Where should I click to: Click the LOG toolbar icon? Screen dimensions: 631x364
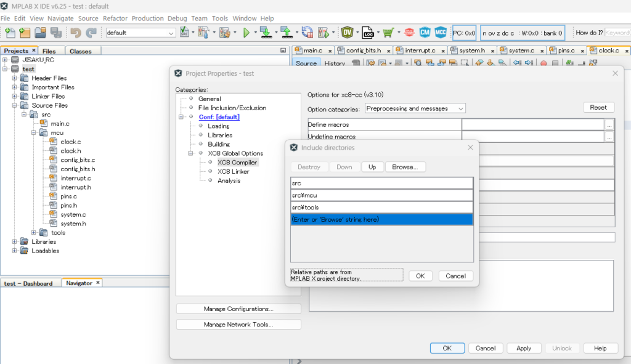368,33
